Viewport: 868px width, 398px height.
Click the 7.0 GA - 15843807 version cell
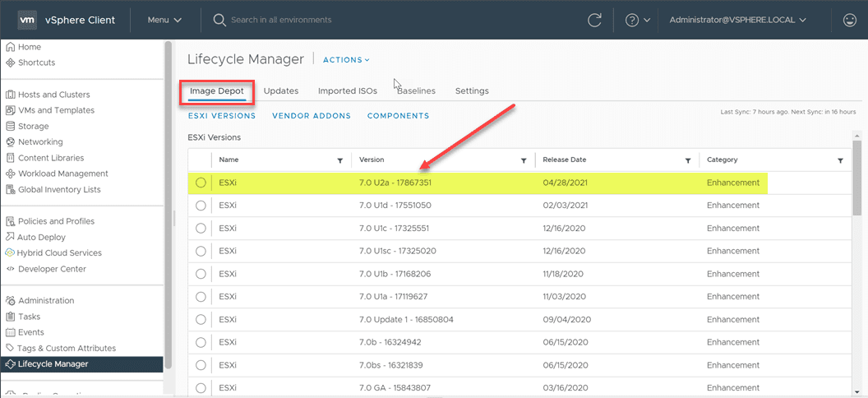395,387
